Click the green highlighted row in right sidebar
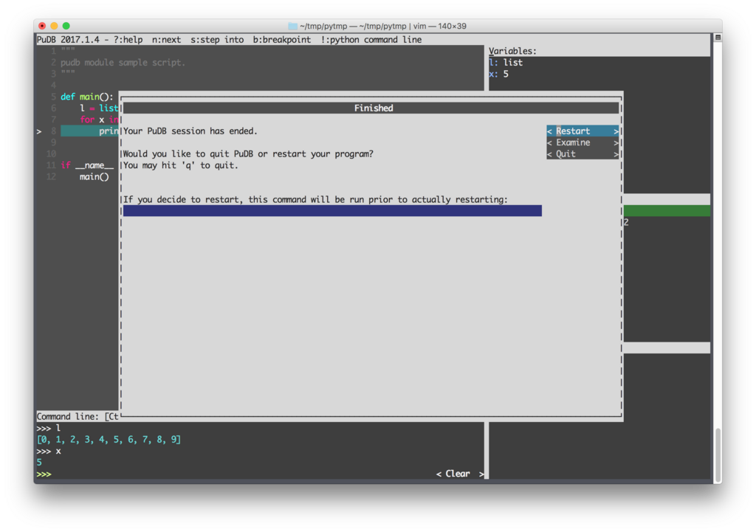This screenshot has width=756, height=532. click(x=667, y=210)
